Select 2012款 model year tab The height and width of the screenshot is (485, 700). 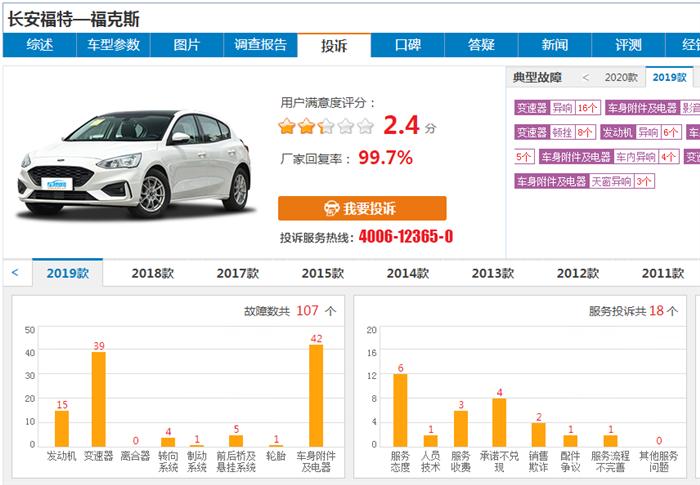pyautogui.click(x=578, y=273)
